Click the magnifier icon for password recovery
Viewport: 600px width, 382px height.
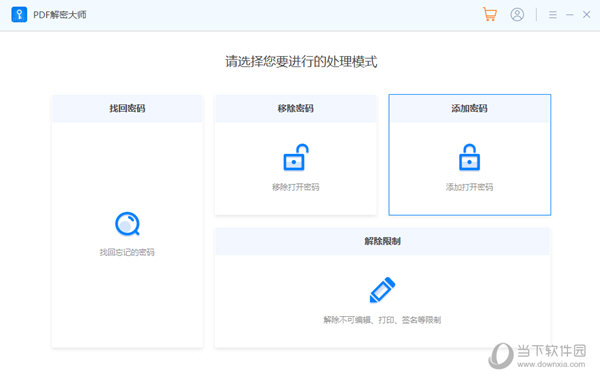pyautogui.click(x=127, y=224)
